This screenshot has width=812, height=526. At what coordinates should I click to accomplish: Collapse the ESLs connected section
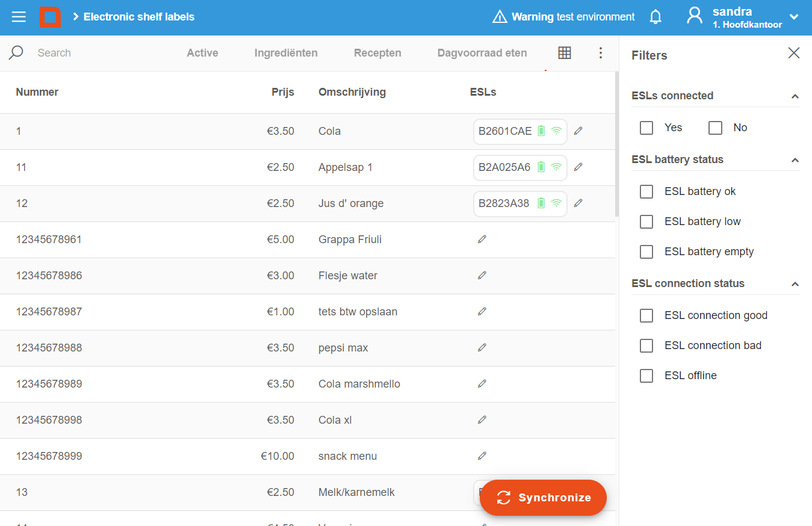click(x=795, y=96)
